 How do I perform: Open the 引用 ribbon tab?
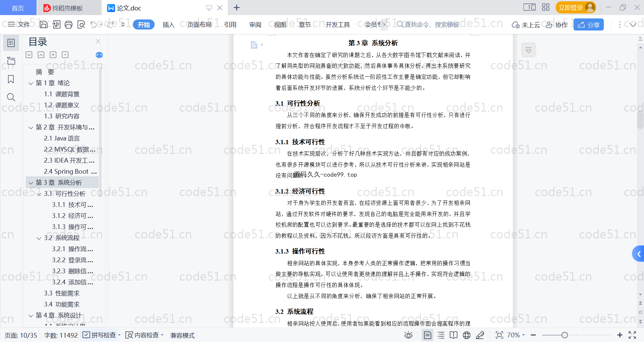point(230,24)
